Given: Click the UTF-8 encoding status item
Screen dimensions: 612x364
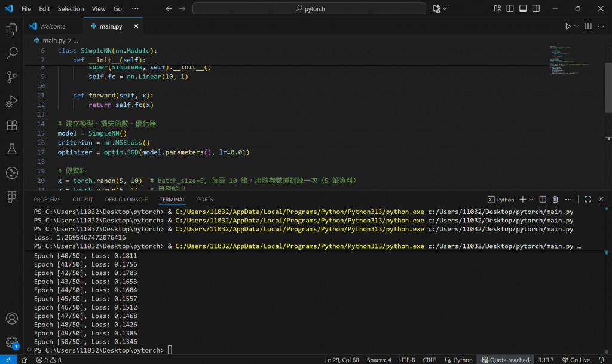Looking at the screenshot, I should coord(408,360).
